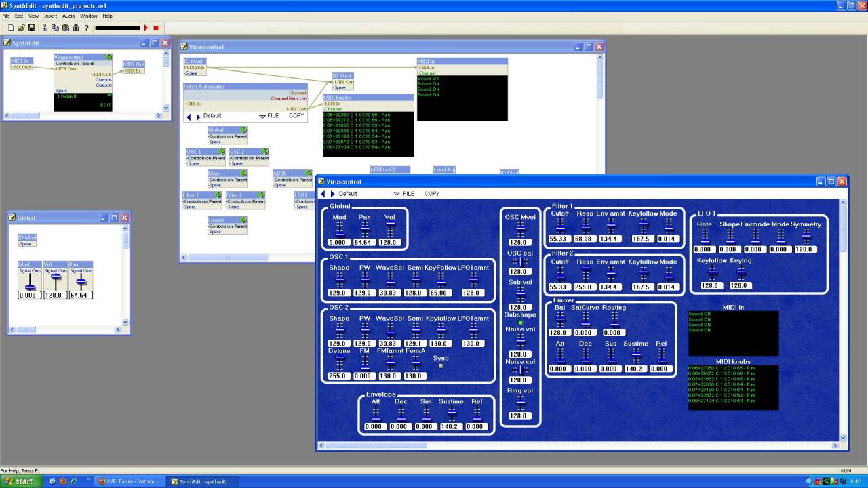Image resolution: width=868 pixels, height=488 pixels.
Task: Launch Firefox from the quick launch bar
Action: pyautogui.click(x=63, y=481)
